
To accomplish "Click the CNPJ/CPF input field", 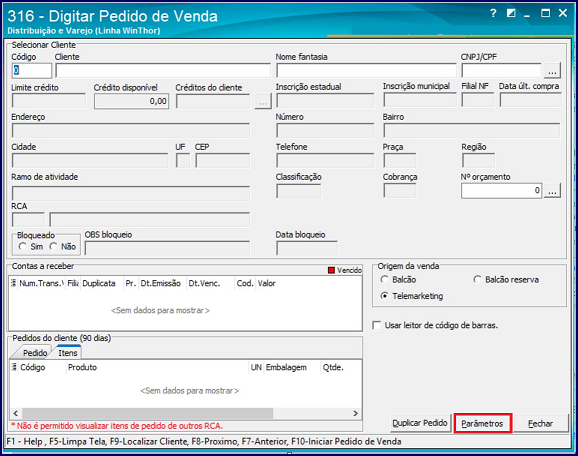I will (502, 70).
